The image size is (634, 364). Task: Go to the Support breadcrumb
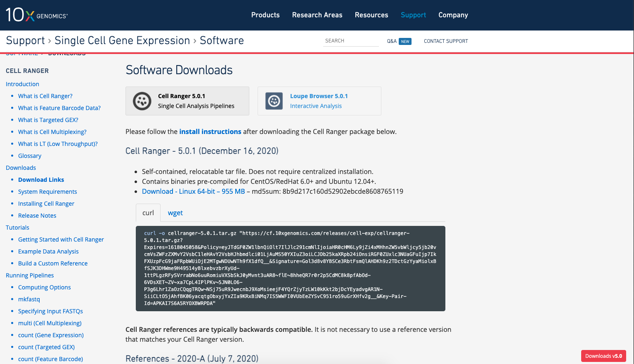click(x=26, y=40)
